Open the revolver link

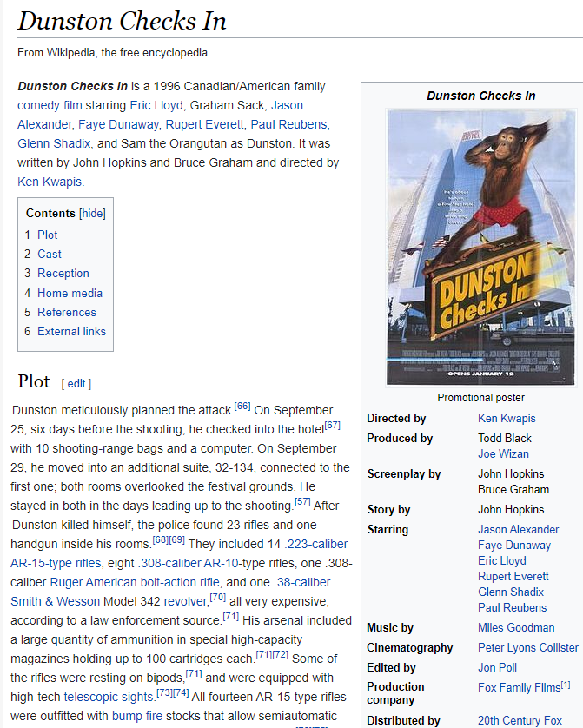tap(186, 601)
